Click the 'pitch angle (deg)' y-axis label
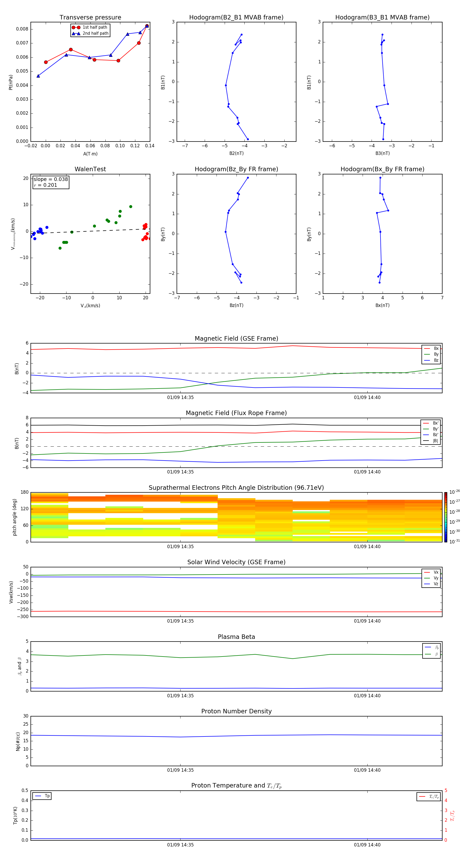Image resolution: width=473 pixels, height=868 pixels. (x=14, y=517)
